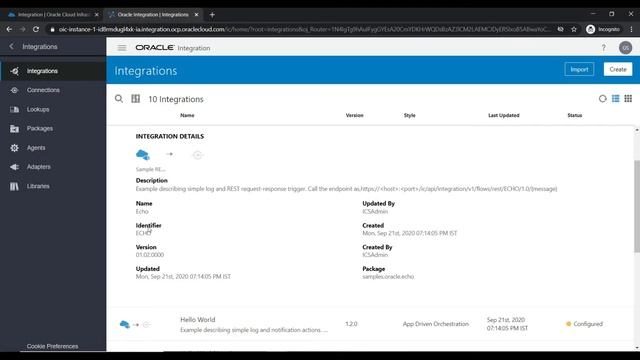
Task: Click the Hello World flow icon
Action: coord(135,324)
